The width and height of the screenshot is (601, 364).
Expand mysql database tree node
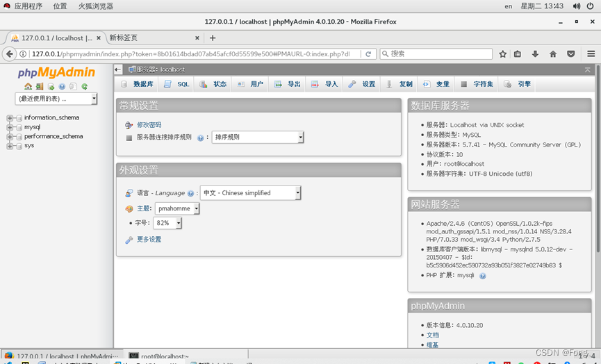[10, 128]
